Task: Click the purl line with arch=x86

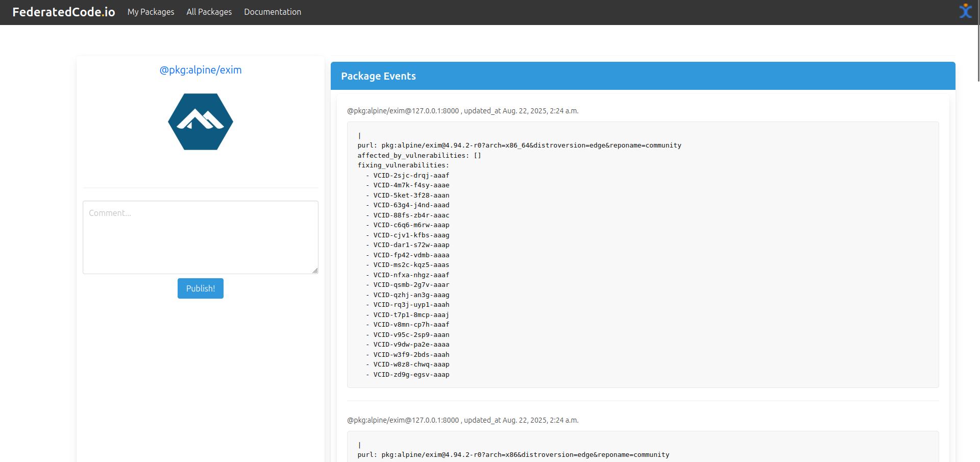Action: coord(513,455)
